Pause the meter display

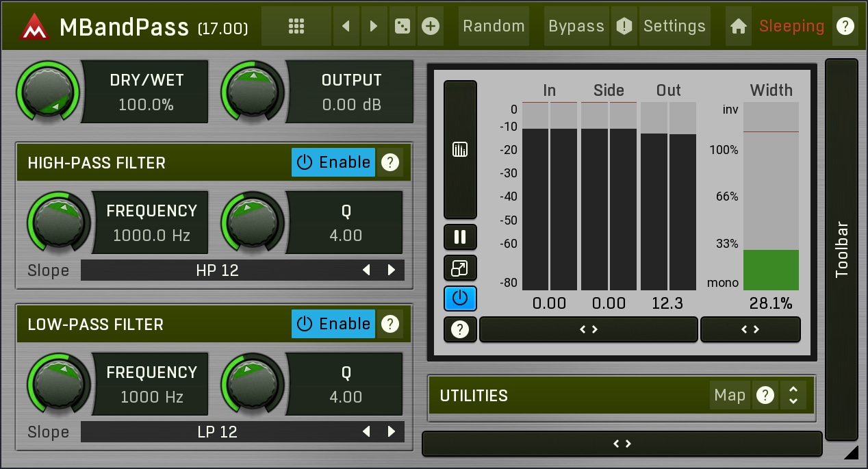click(x=460, y=237)
